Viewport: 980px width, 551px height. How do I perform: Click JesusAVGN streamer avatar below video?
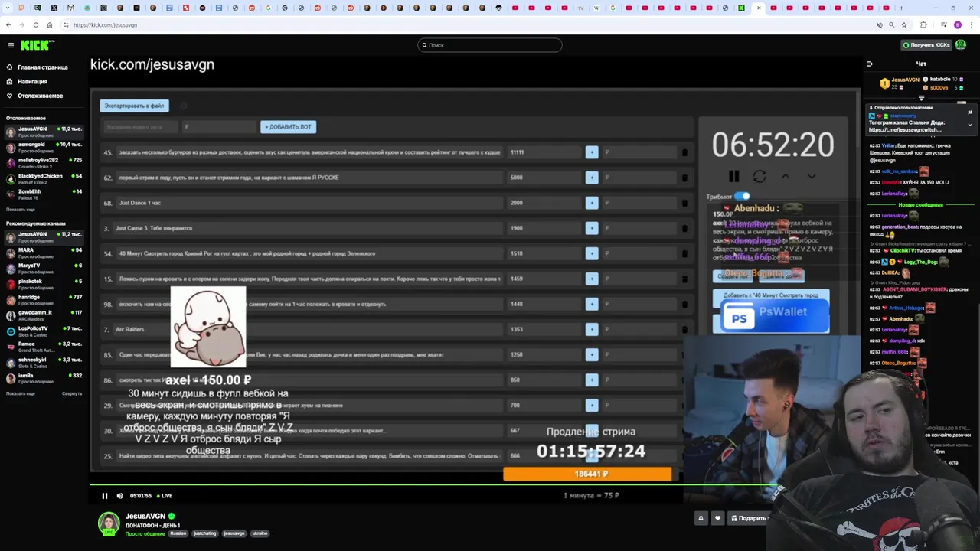[108, 523]
